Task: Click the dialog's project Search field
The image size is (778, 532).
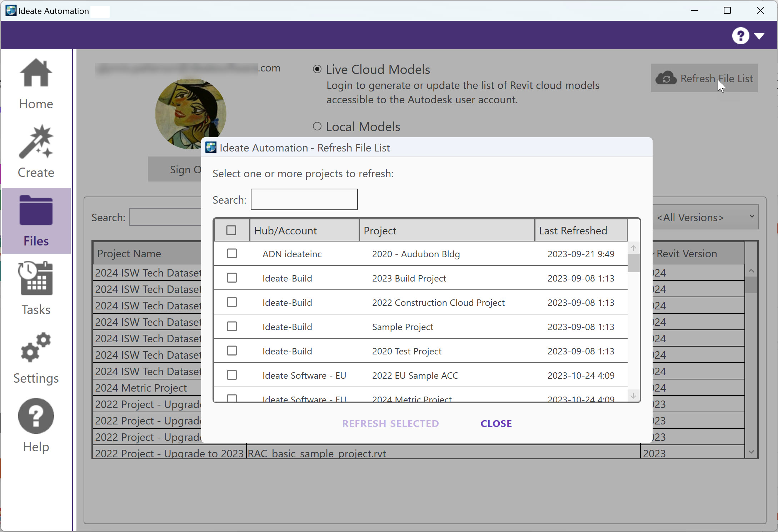Action: 304,200
